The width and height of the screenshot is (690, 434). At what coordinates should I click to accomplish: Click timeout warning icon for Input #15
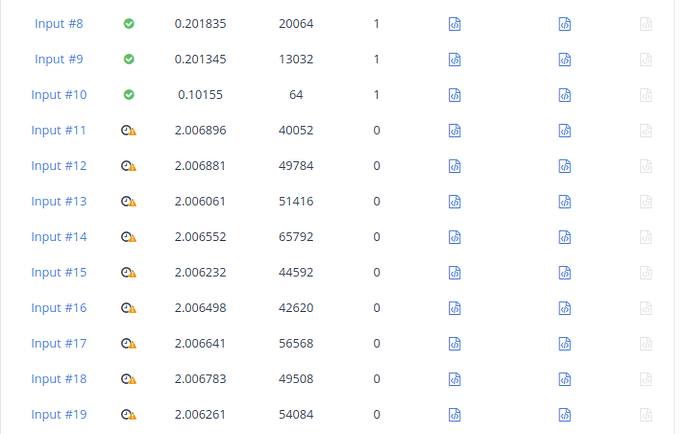pos(128,272)
